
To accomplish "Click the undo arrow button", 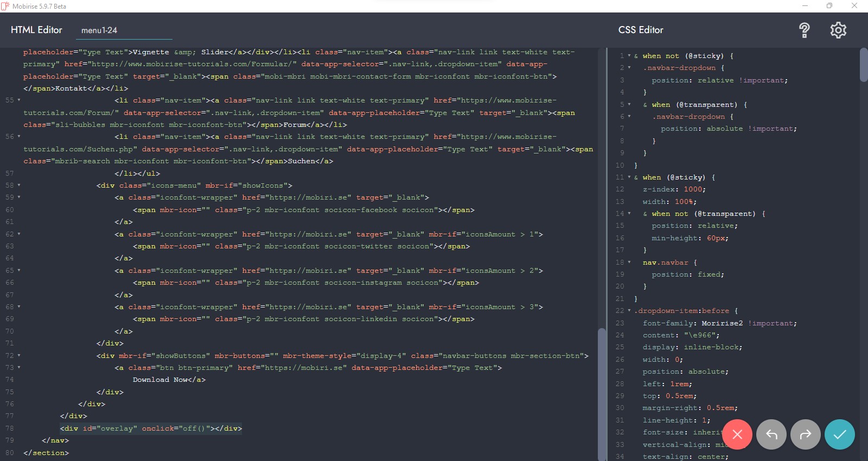I will 771,434.
